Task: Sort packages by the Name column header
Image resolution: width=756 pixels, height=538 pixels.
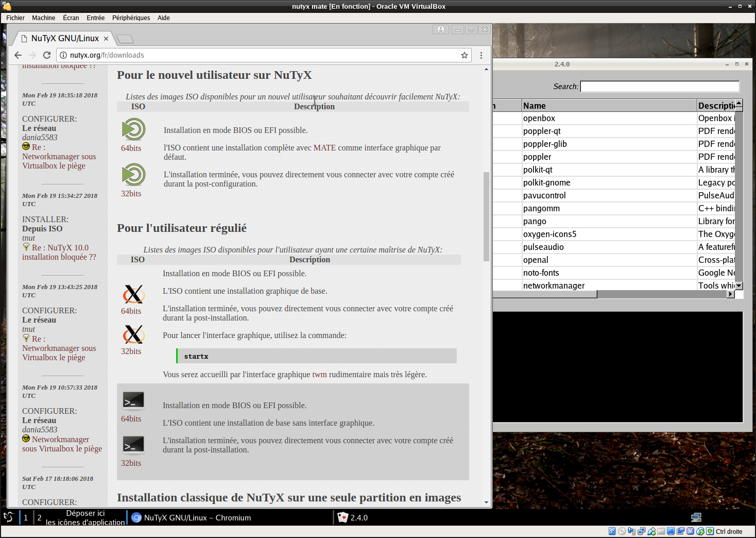Action: click(609, 106)
